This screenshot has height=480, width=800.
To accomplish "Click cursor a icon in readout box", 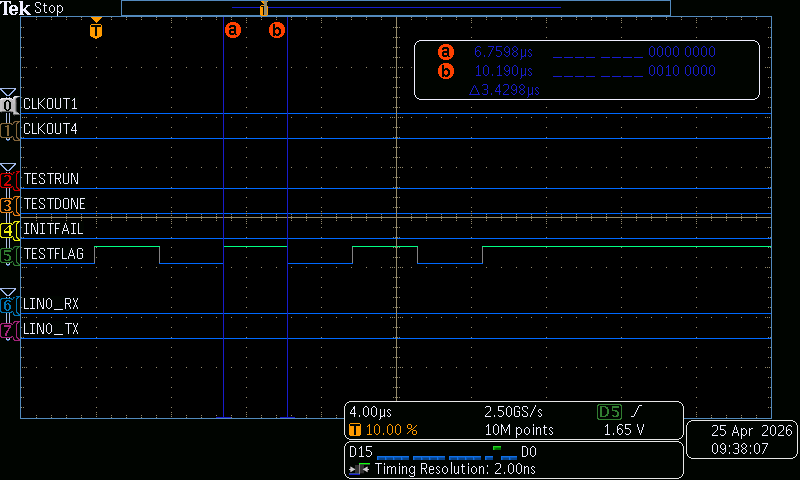I will tap(445, 52).
